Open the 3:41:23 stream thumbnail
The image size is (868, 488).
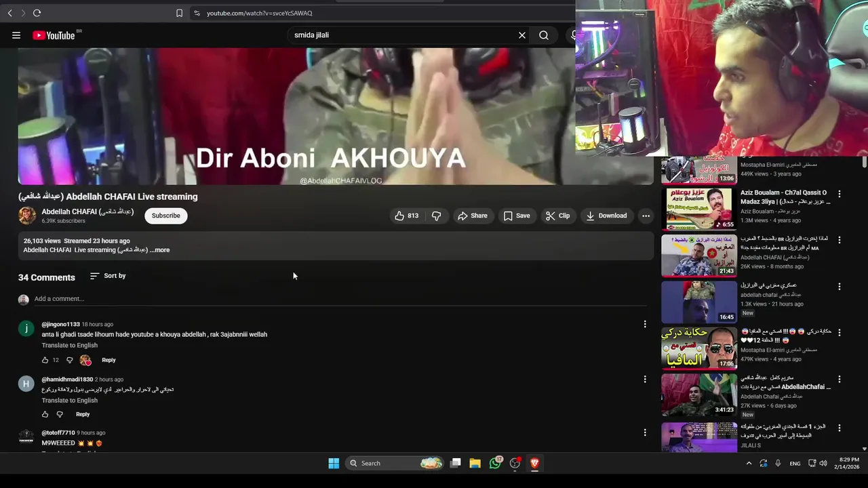[x=699, y=394]
